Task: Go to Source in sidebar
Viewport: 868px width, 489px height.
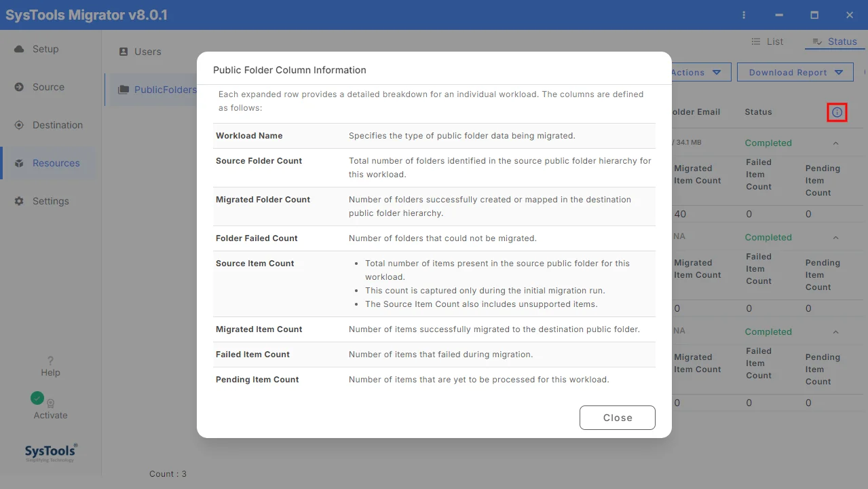Action: pos(48,87)
